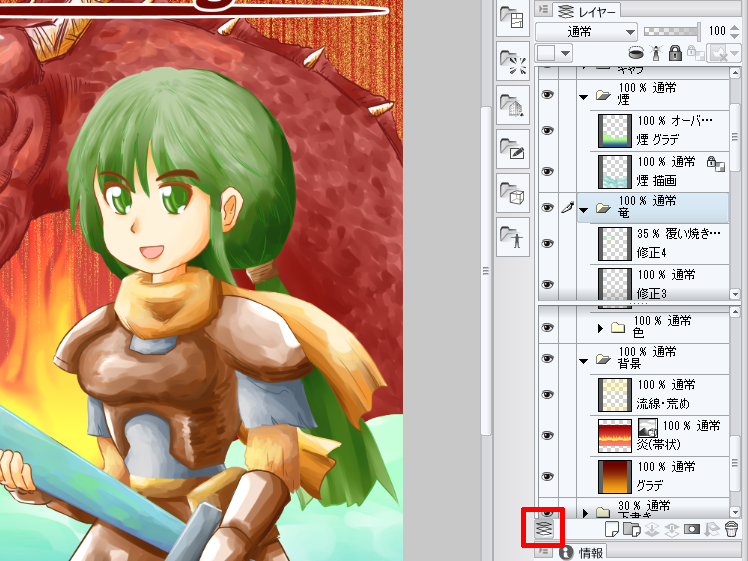Switch to the 情報 tab
This screenshot has width=748, height=561.
click(582, 552)
